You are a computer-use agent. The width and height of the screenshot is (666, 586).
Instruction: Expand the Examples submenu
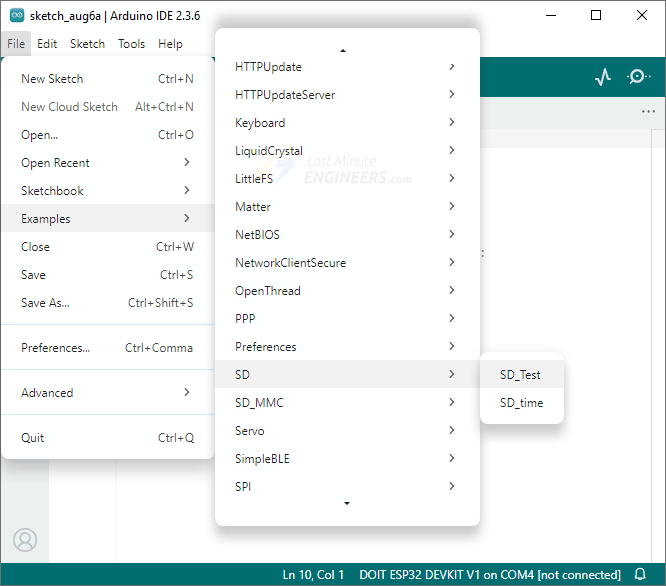tap(107, 218)
